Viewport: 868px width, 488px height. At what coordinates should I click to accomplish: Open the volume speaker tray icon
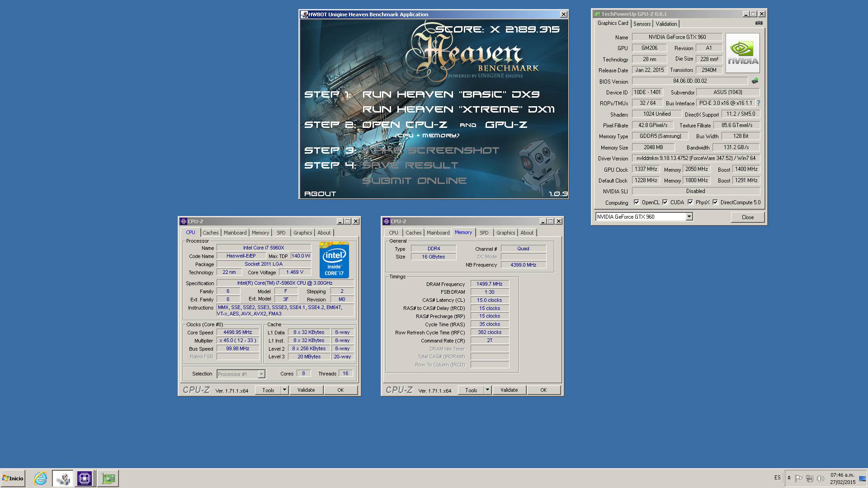820,478
